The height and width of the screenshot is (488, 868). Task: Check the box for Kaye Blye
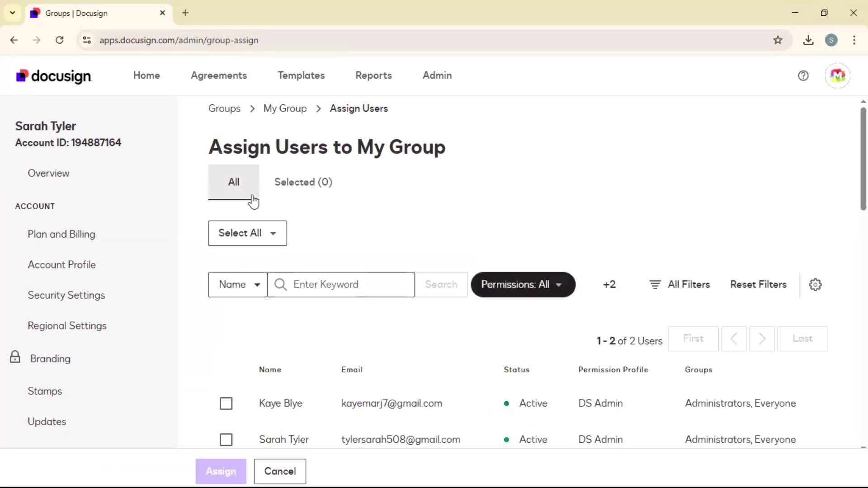tap(226, 404)
